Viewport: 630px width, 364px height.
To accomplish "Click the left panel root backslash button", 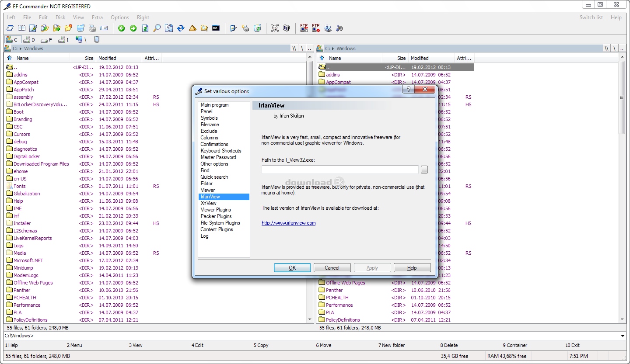I will 302,49.
